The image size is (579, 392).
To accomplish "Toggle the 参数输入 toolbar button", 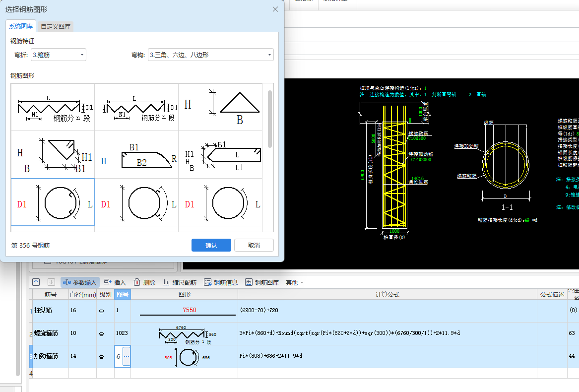I will (x=80, y=282).
